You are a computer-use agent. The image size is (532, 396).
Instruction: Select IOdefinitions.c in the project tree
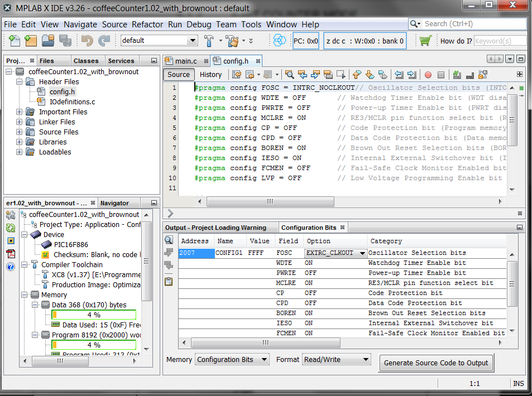pyautogui.click(x=72, y=102)
